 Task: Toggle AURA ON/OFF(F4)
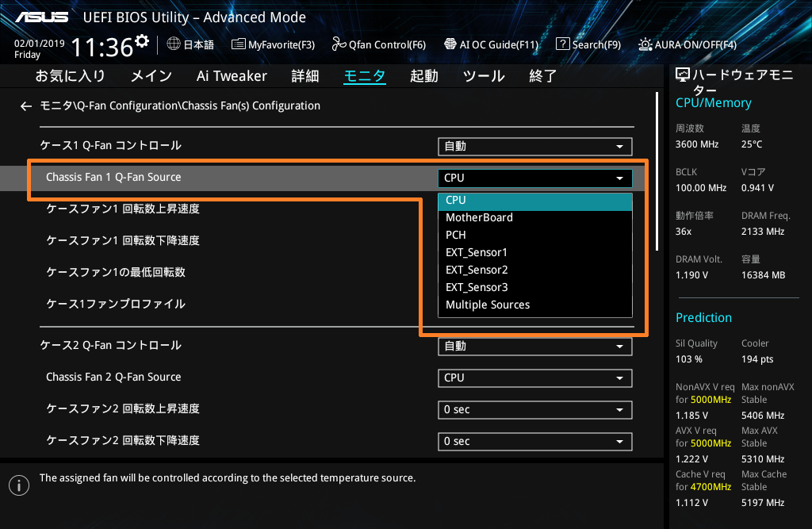(x=688, y=44)
